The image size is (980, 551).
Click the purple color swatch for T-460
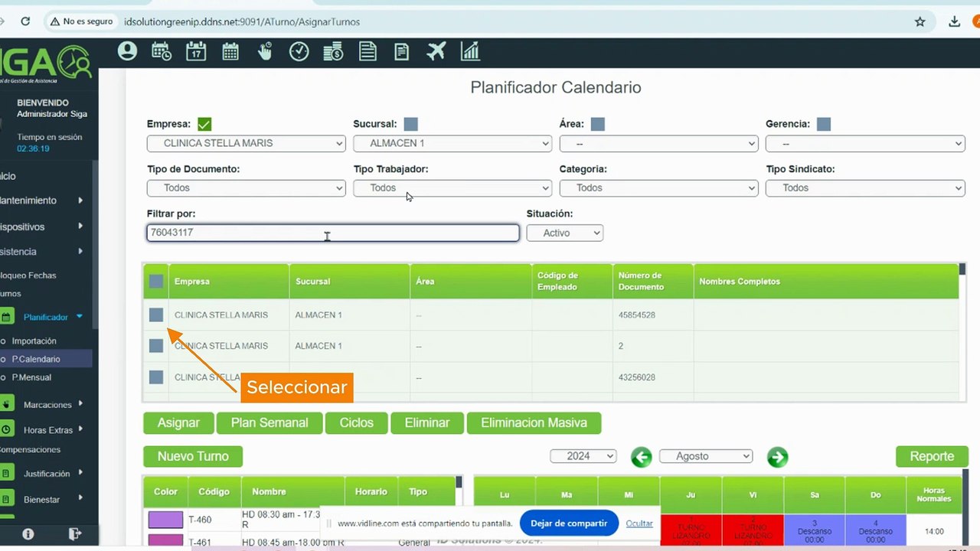point(165,520)
